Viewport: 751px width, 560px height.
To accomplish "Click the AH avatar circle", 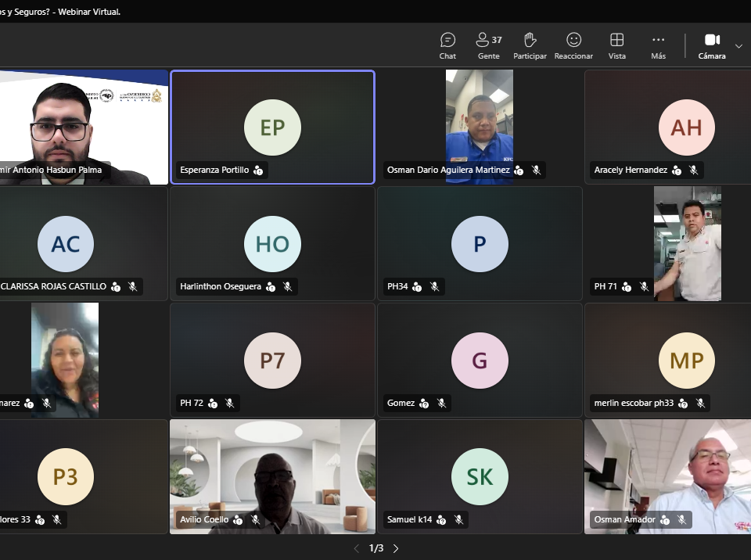I will [687, 127].
